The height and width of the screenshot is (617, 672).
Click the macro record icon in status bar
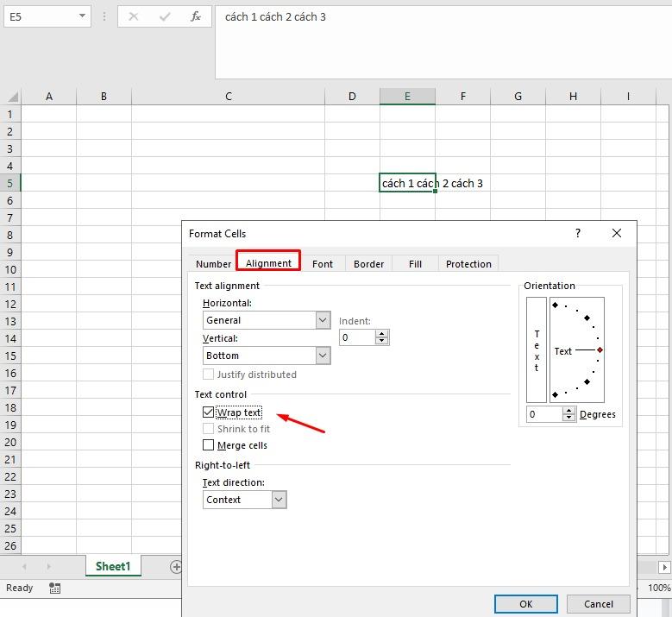click(x=54, y=588)
